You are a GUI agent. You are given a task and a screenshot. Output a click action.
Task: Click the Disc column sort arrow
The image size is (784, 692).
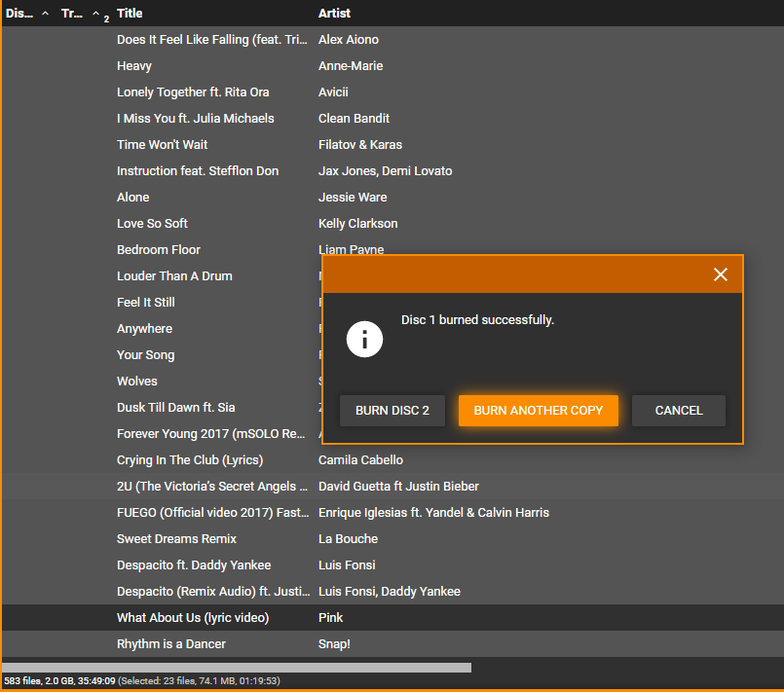tap(45, 14)
